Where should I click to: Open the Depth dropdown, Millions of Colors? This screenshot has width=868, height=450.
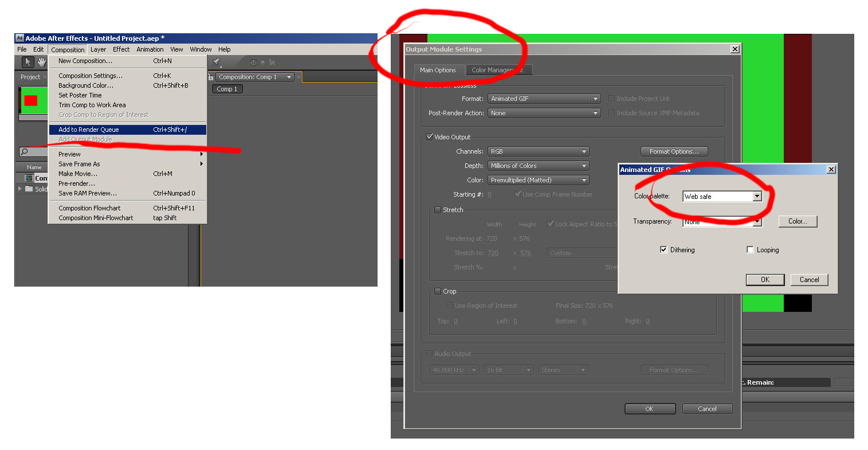click(x=538, y=166)
